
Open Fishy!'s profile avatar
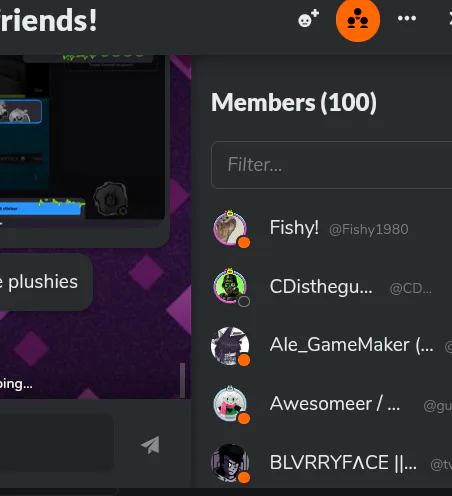click(x=230, y=228)
